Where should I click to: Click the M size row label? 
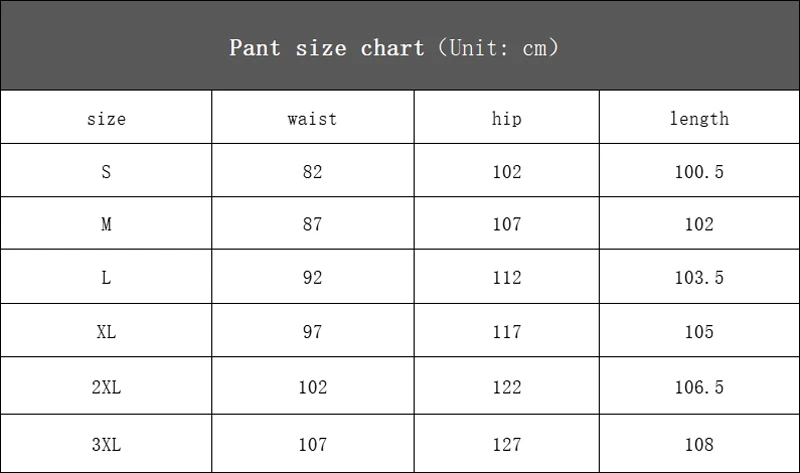coord(106,224)
